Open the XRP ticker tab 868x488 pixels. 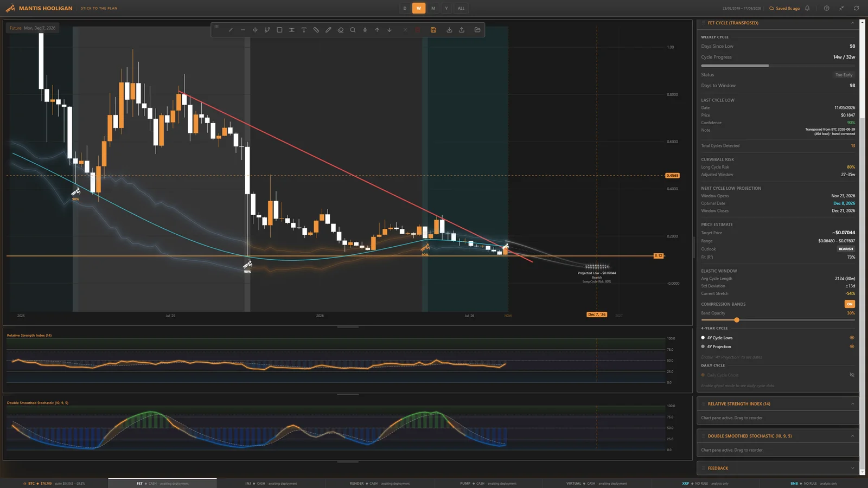[x=705, y=483]
